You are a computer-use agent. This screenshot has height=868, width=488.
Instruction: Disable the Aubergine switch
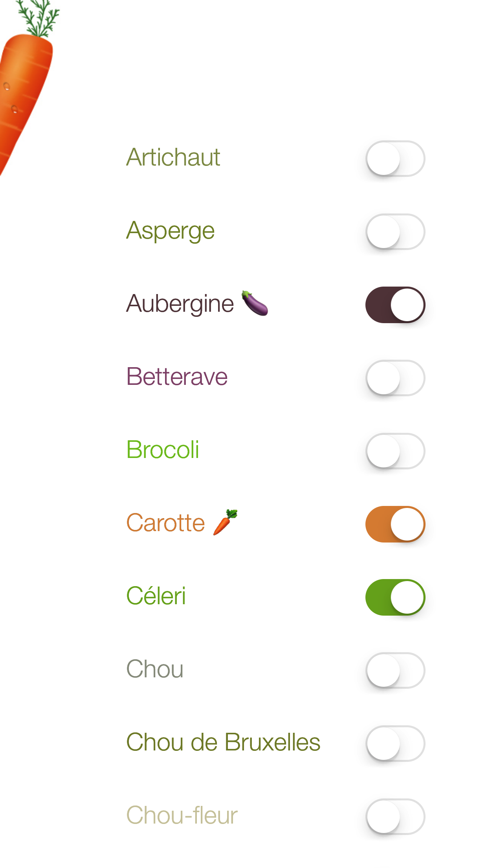click(395, 305)
